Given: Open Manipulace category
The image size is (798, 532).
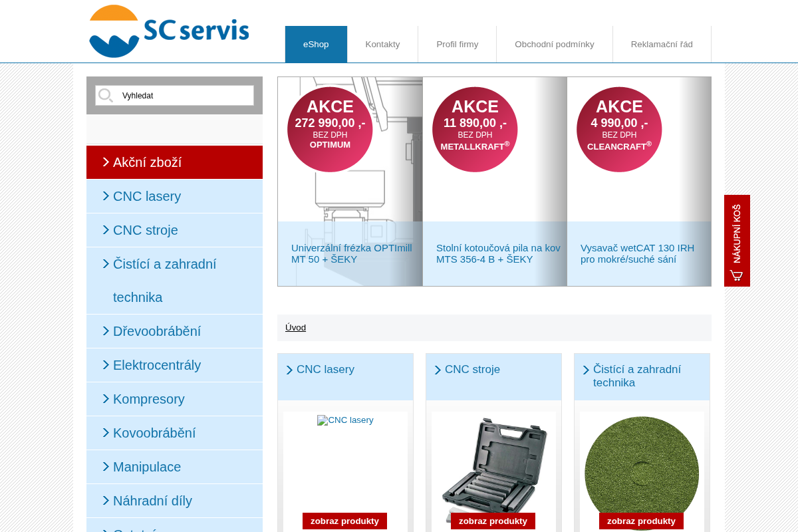Looking at the screenshot, I should [174, 467].
